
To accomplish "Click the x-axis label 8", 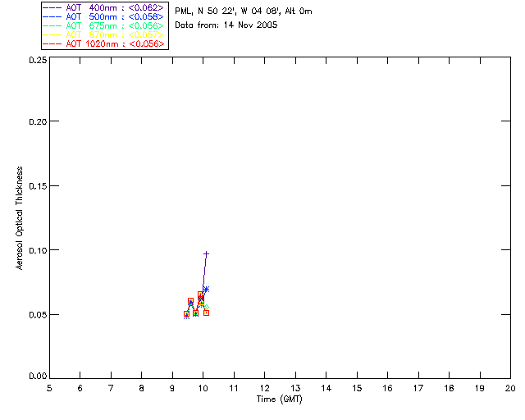I will click(142, 389).
